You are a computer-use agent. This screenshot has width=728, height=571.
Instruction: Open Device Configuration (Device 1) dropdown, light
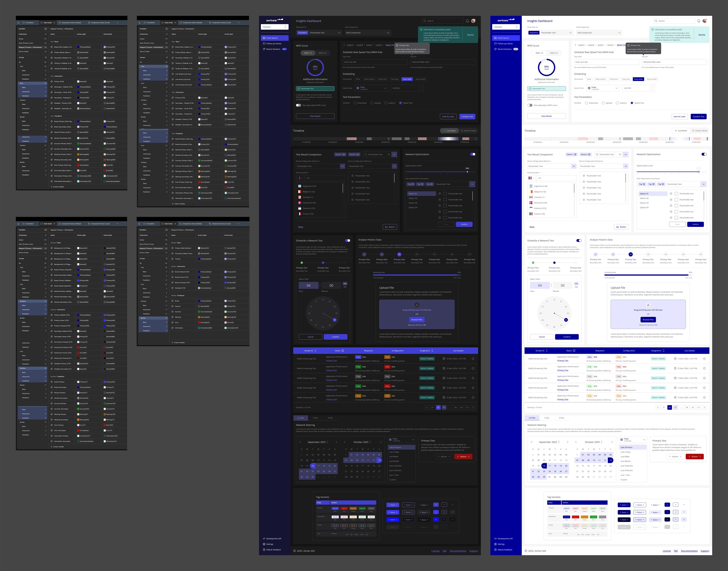point(551,166)
